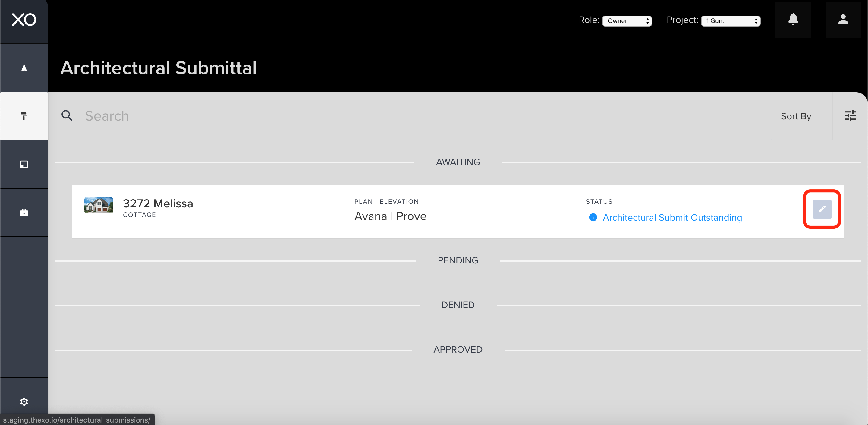Screen dimensions: 868x425
Task: Open the Sort By menu
Action: (x=796, y=116)
